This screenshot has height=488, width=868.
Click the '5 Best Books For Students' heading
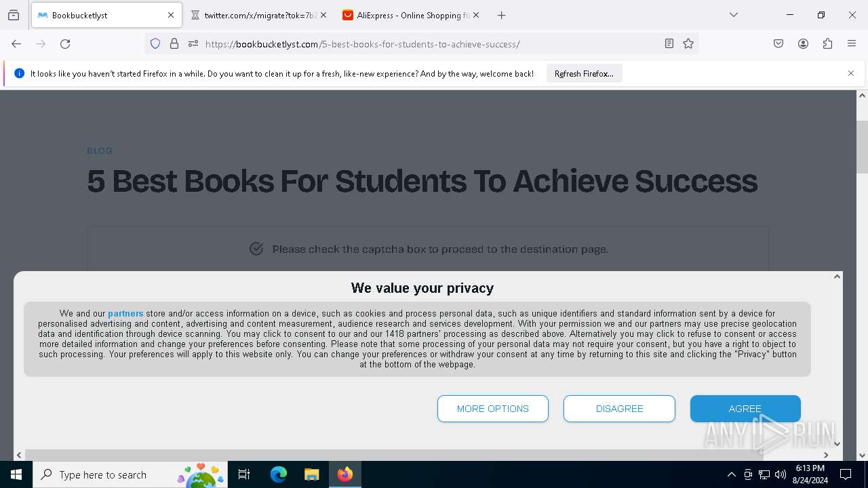422,181
